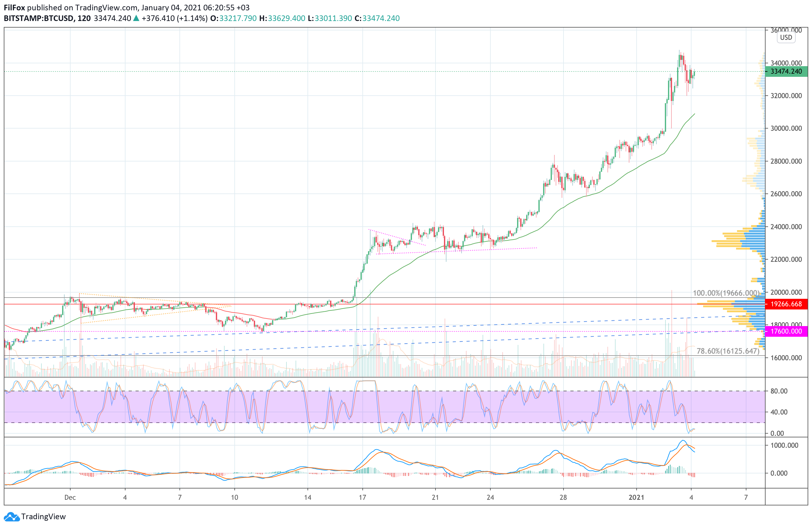Click the red 19266.668 price label
812x528 pixels.
click(786, 304)
